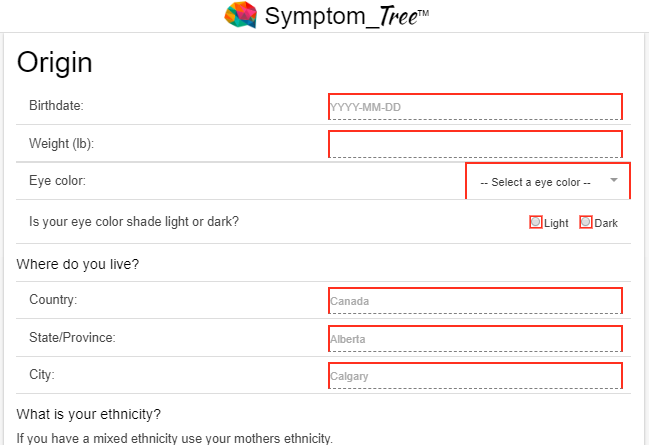
Task: Click the Symptom_Tree brain logo icon
Action: (241, 15)
